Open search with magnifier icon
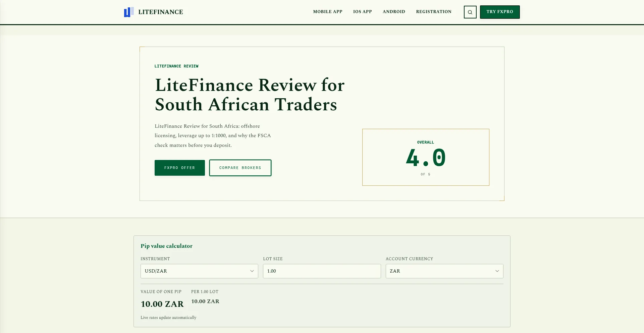 coord(470,12)
